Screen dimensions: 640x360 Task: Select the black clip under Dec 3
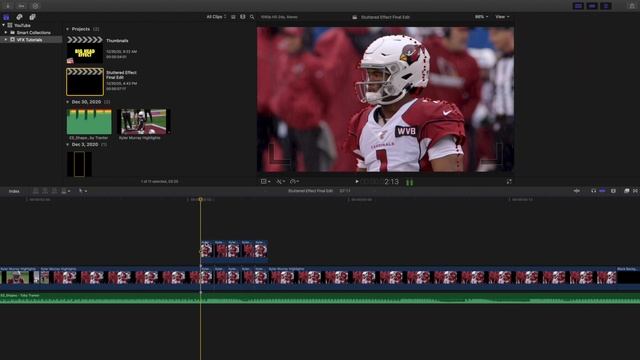(x=79, y=164)
